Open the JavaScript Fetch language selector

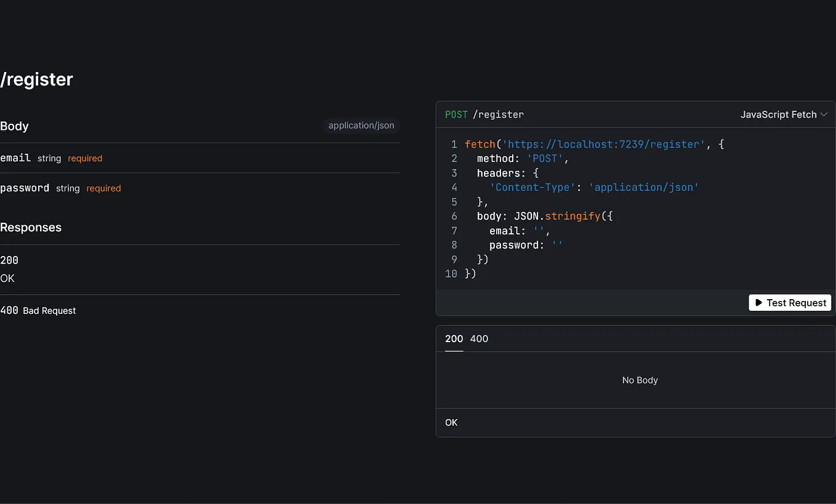click(778, 114)
